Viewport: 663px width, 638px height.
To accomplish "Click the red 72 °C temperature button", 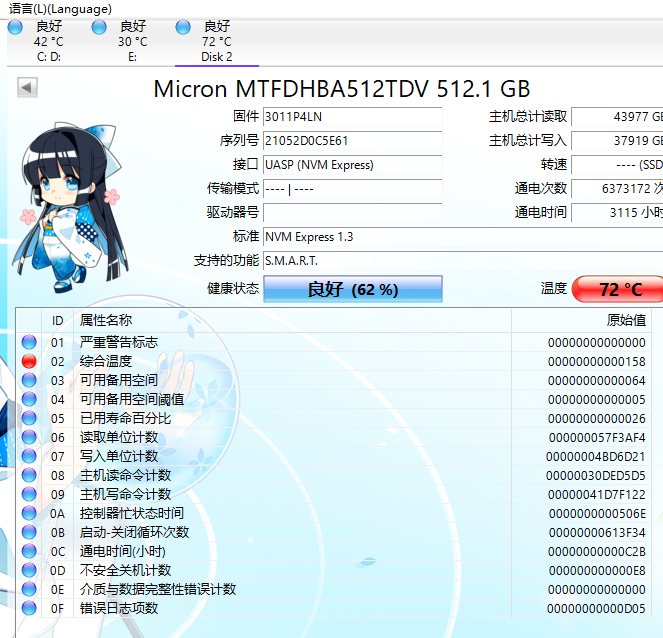I will point(618,289).
